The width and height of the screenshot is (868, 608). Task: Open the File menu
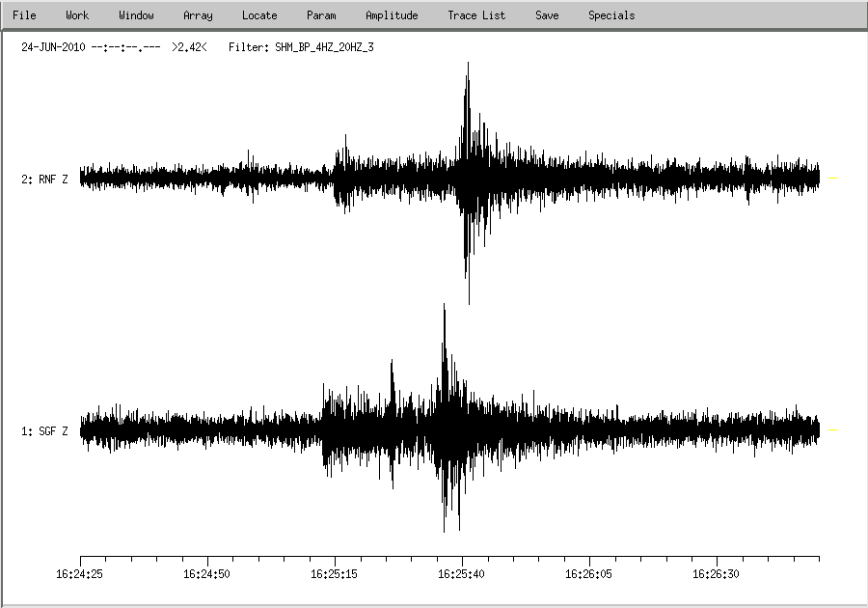[x=24, y=15]
